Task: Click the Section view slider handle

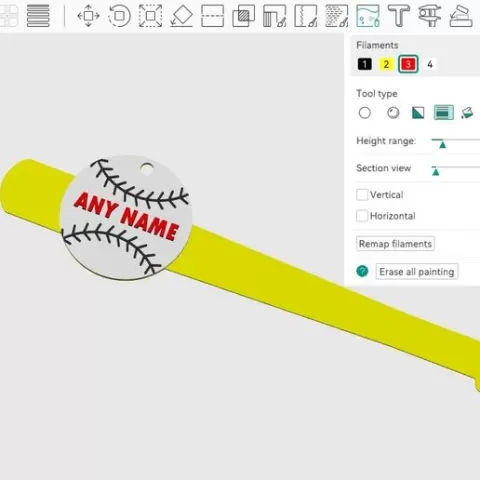Action: tap(436, 172)
